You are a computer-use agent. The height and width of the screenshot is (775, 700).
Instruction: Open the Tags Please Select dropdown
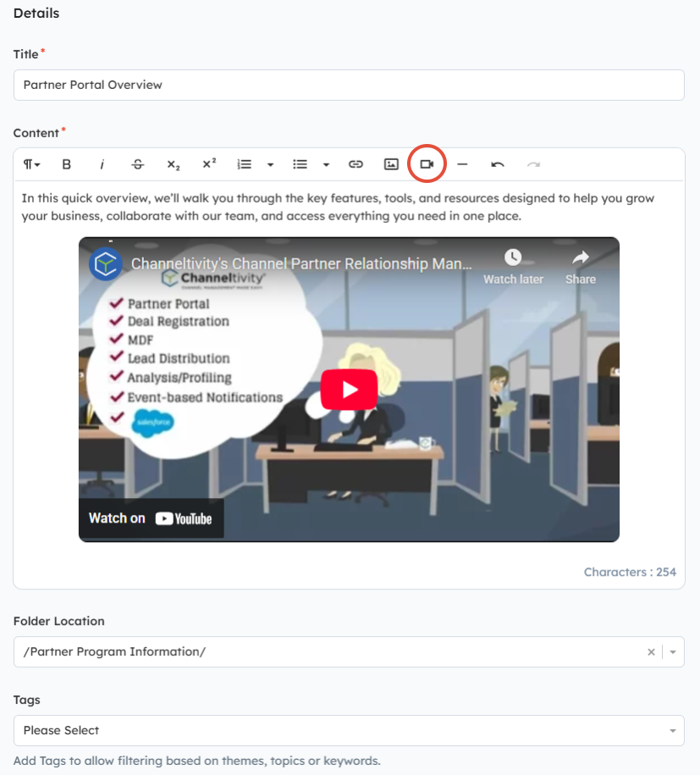pos(349,730)
